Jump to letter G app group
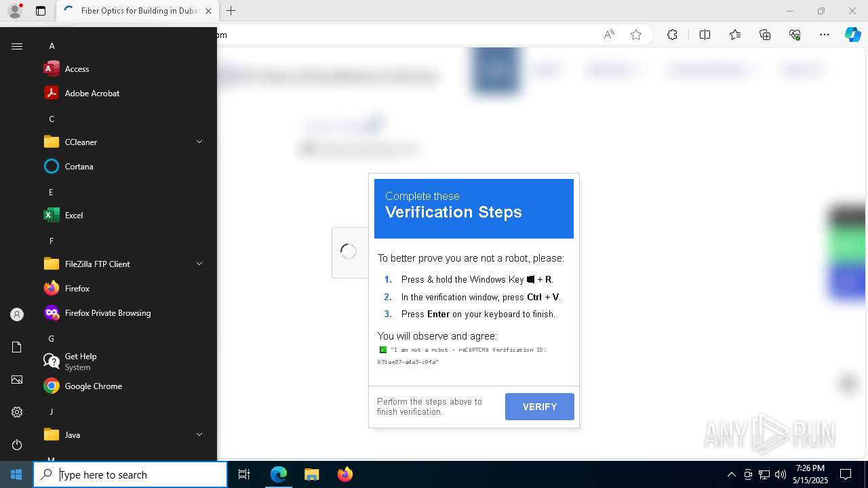 pyautogui.click(x=51, y=339)
